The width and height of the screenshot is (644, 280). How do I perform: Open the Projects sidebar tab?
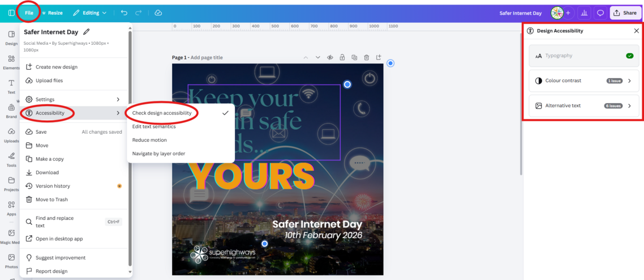[11, 184]
